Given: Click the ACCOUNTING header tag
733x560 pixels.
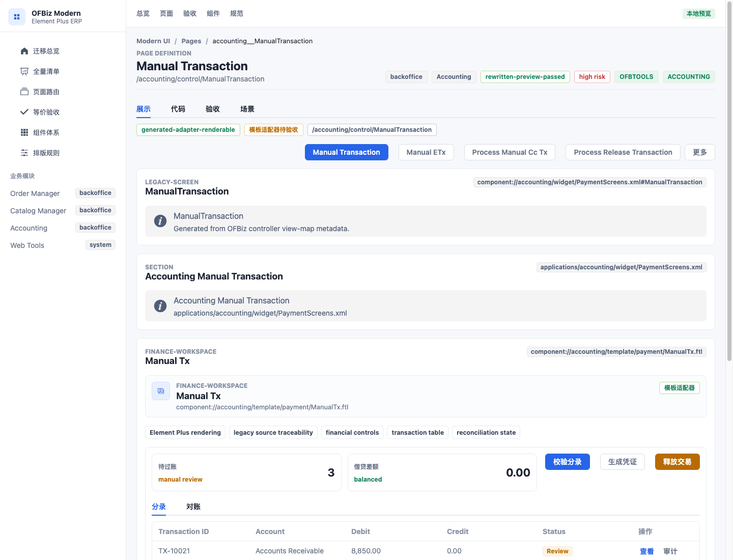Looking at the screenshot, I should pos(689,77).
